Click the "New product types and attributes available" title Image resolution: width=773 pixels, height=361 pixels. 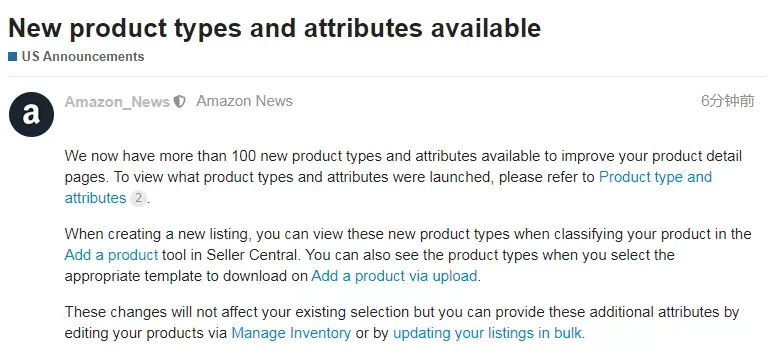pos(275,28)
